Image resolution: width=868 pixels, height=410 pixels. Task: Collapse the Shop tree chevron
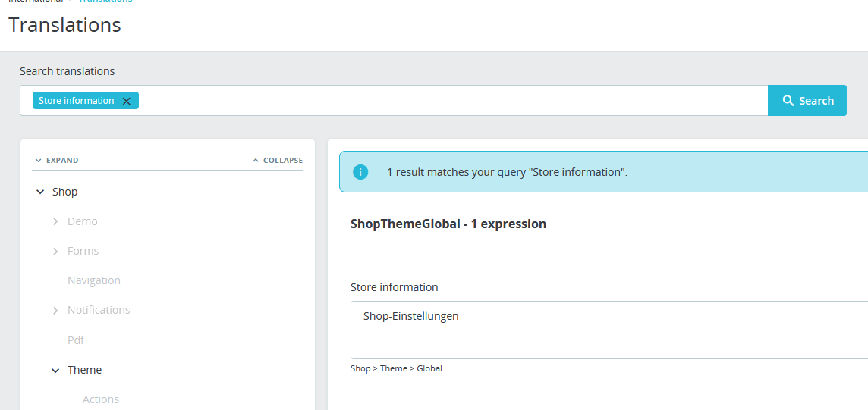point(40,192)
